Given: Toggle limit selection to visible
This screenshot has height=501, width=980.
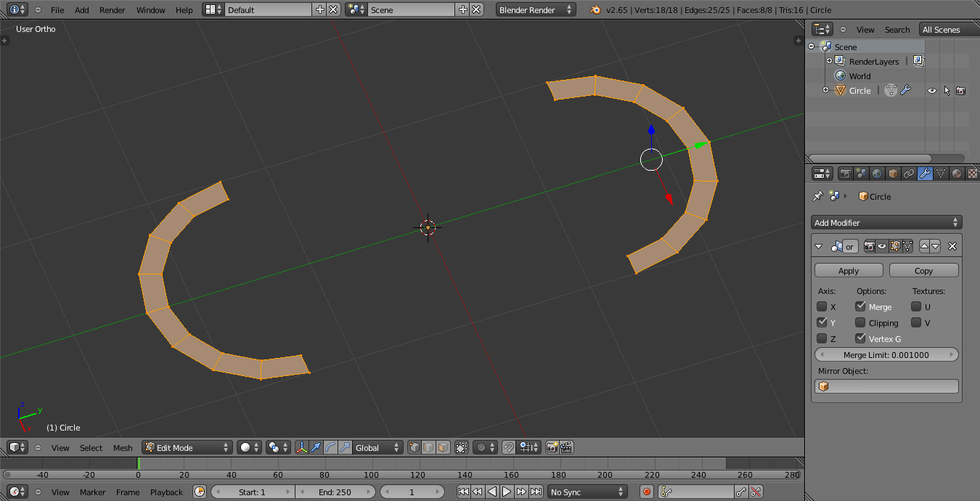Looking at the screenshot, I should (462, 447).
